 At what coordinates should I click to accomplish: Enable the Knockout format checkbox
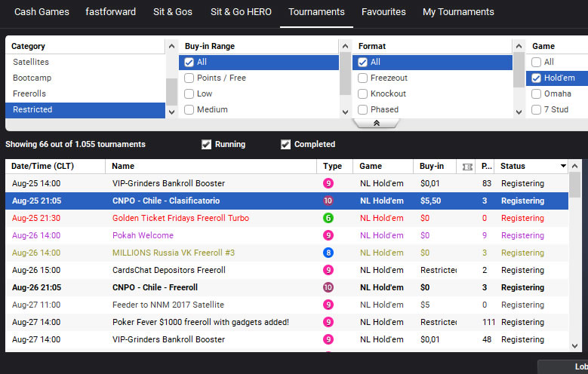363,93
